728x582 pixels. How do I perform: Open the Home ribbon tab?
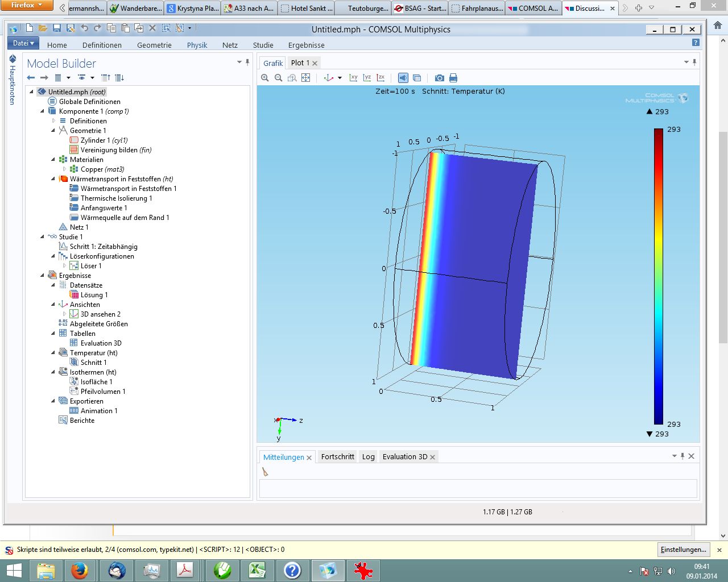point(57,45)
